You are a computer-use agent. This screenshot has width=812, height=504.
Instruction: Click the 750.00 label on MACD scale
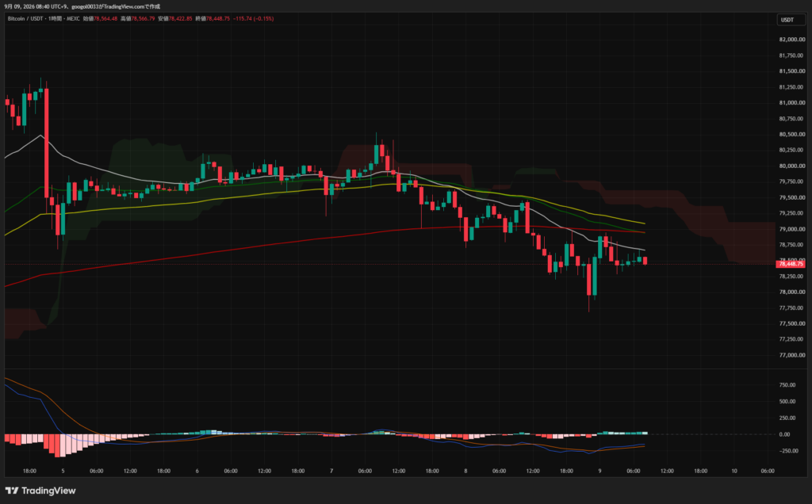tap(787, 385)
